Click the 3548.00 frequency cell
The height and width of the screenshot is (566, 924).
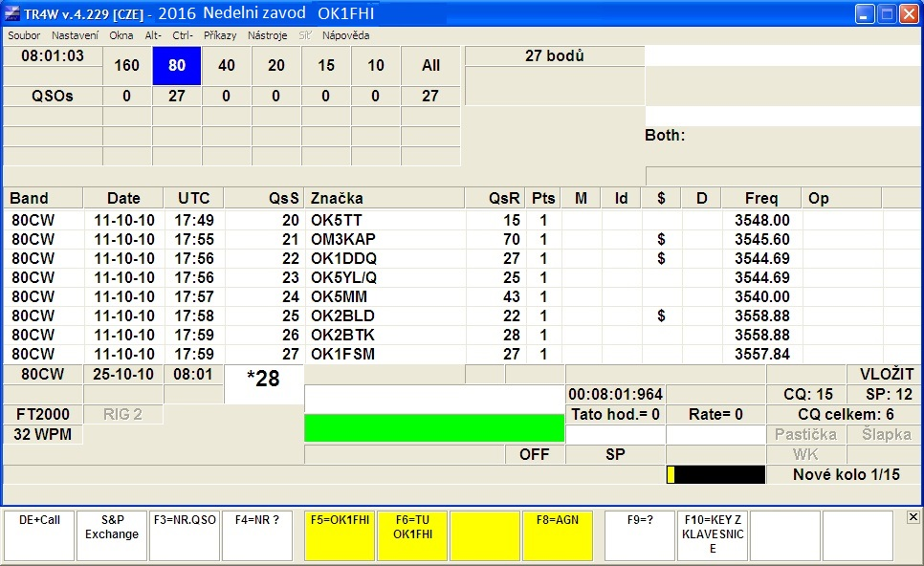point(761,220)
